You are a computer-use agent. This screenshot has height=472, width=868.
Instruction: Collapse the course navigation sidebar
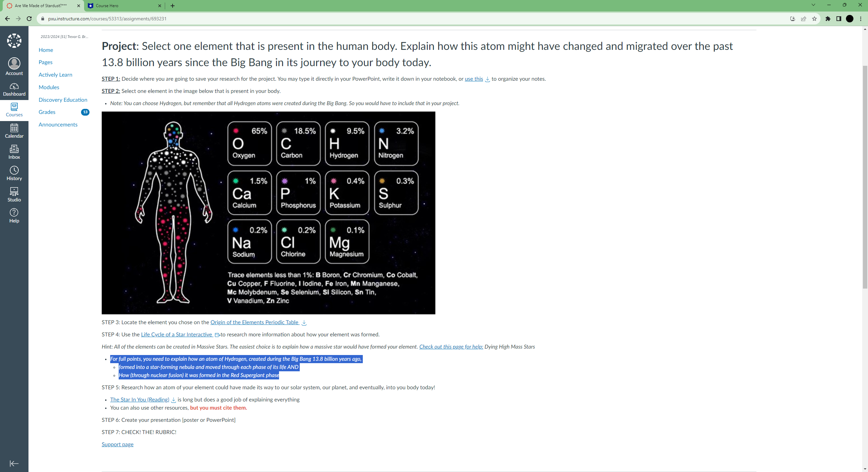click(14, 463)
